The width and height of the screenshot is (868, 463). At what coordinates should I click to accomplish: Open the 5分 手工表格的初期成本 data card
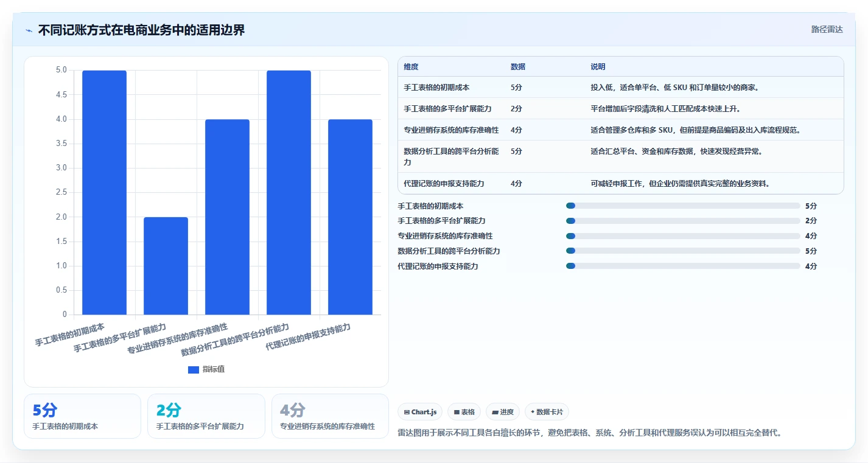click(82, 416)
